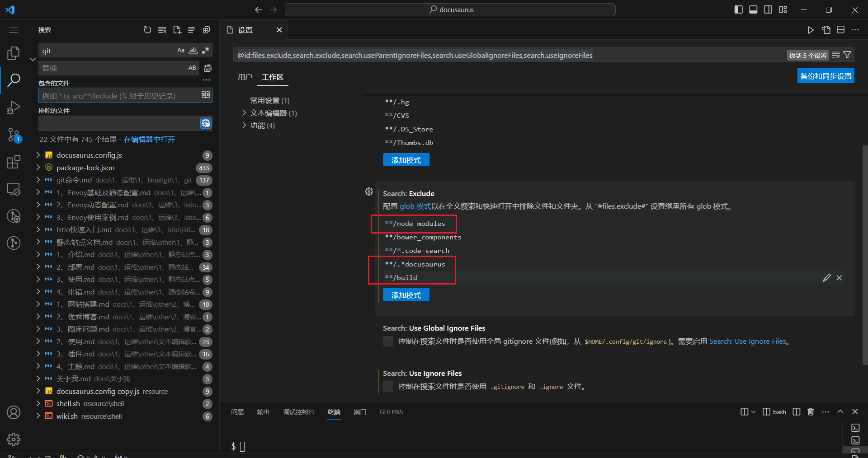Open gear menu for Search: Exclude setting
868x458 pixels.
coord(369,192)
